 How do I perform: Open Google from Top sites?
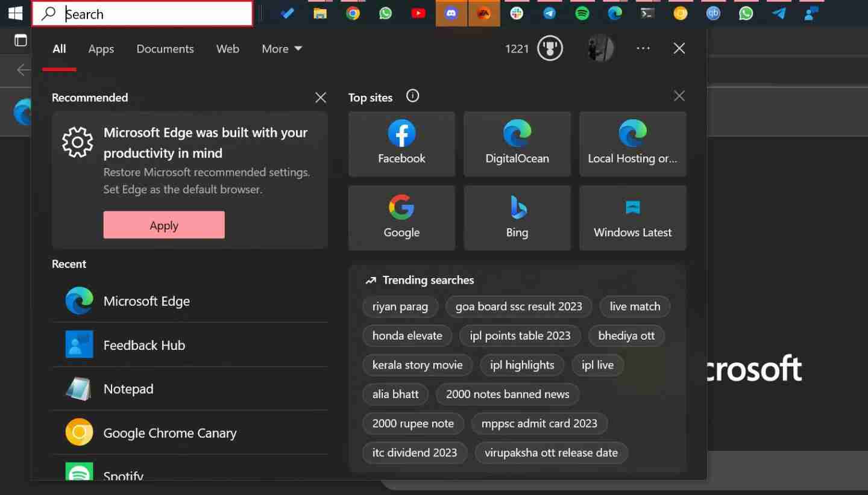click(401, 217)
